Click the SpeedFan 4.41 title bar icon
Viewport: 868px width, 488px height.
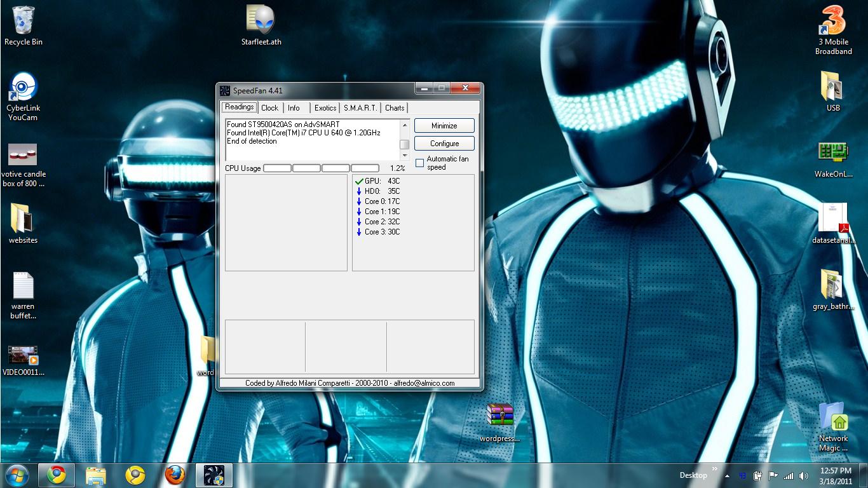[225, 90]
